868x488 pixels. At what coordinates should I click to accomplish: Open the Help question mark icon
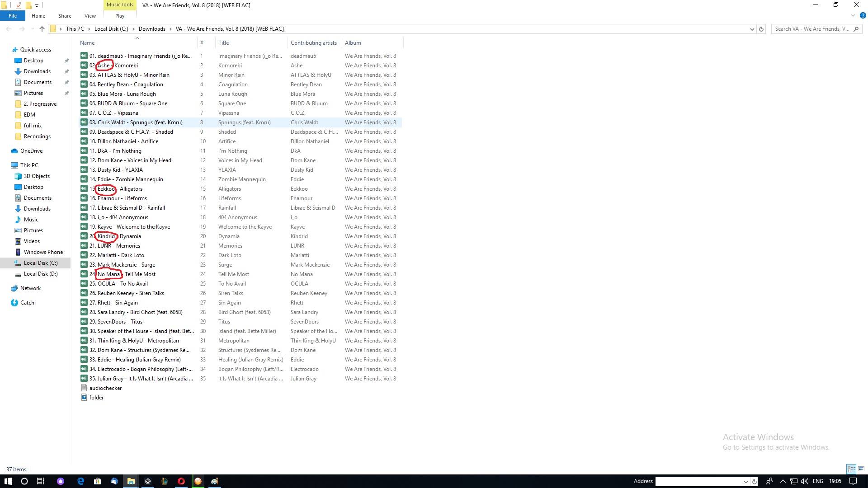pyautogui.click(x=863, y=16)
